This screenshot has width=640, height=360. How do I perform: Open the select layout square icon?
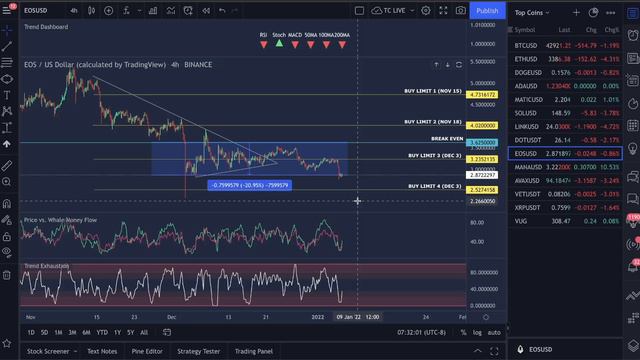tap(359, 11)
